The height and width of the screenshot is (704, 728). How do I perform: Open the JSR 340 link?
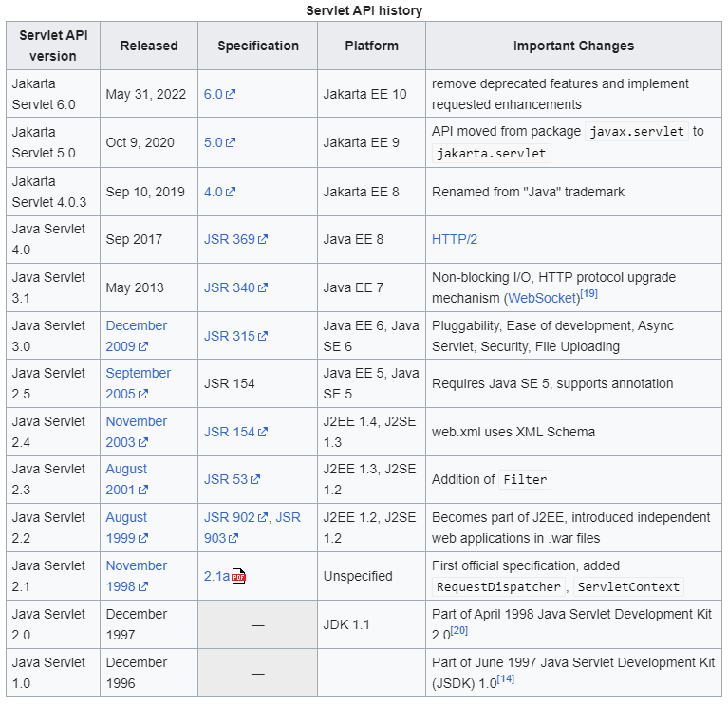click(235, 287)
